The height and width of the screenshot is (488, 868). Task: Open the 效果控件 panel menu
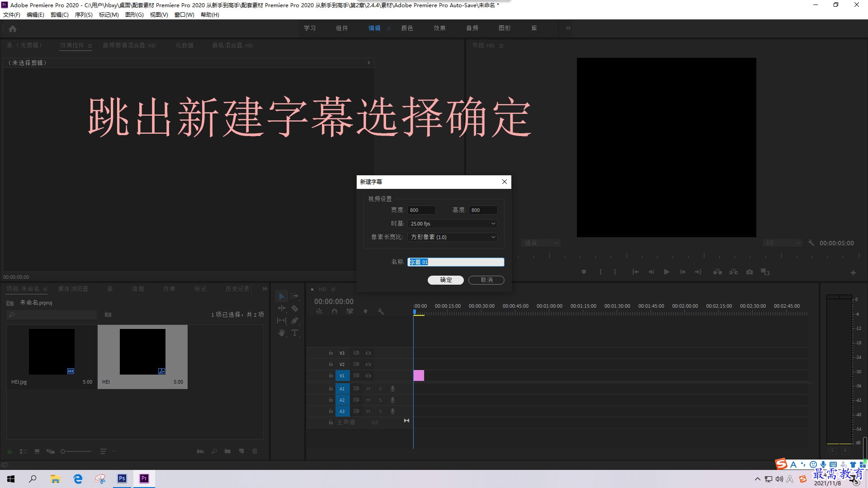pyautogui.click(x=90, y=46)
